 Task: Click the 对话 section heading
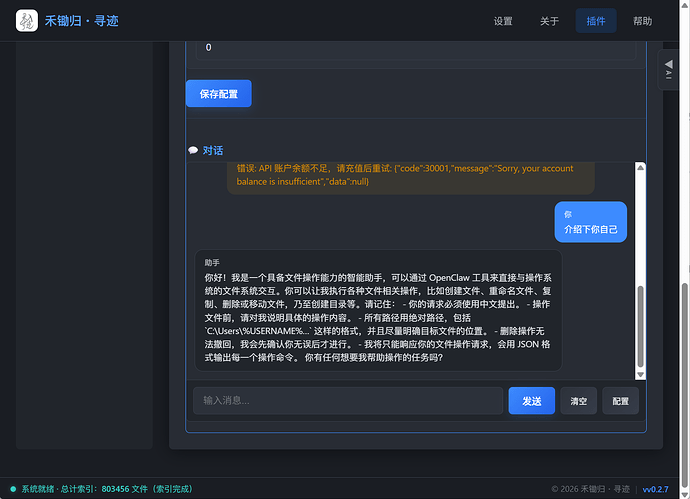point(213,150)
